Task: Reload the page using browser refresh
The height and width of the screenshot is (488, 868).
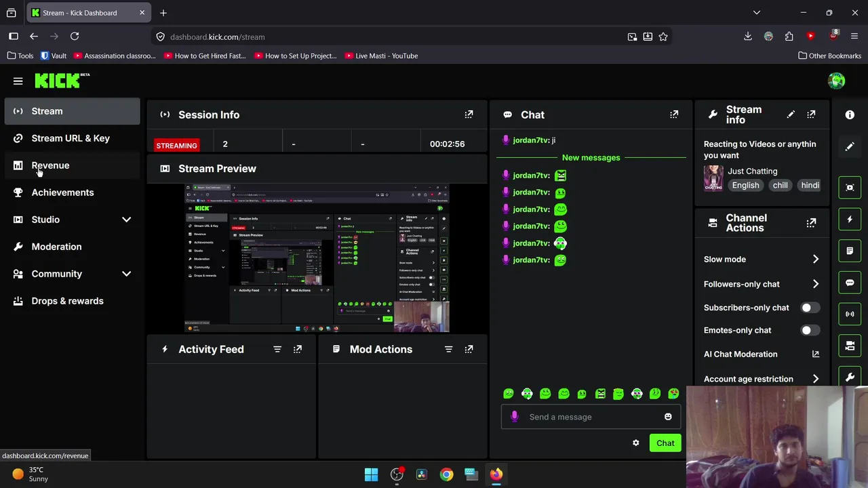Action: tap(75, 37)
